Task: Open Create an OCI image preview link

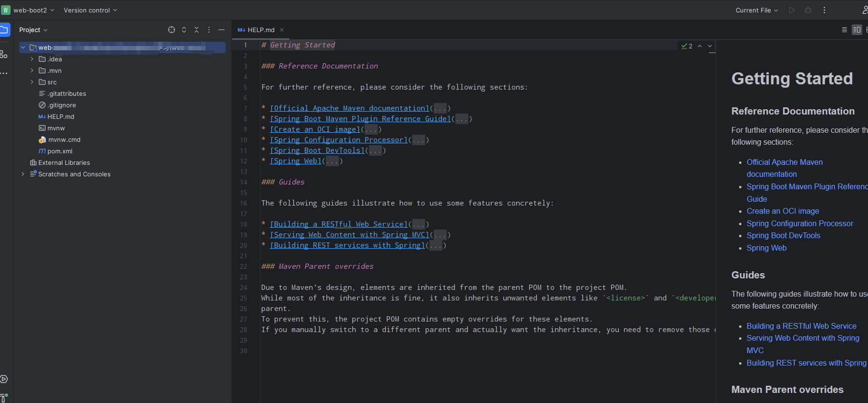Action: tap(783, 211)
